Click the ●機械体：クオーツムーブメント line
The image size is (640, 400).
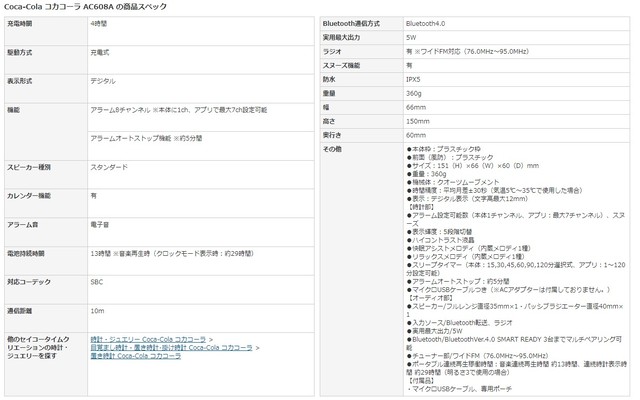click(x=453, y=182)
